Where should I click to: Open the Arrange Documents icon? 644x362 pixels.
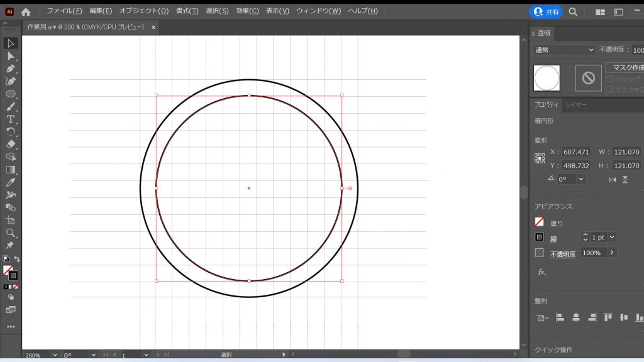tap(600, 12)
